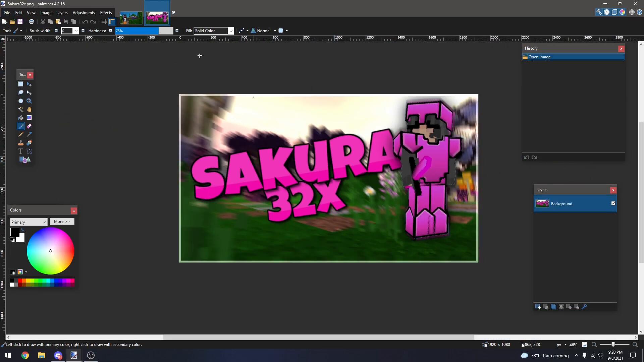Open the Effects menu
Image resolution: width=644 pixels, height=362 pixels.
106,12
